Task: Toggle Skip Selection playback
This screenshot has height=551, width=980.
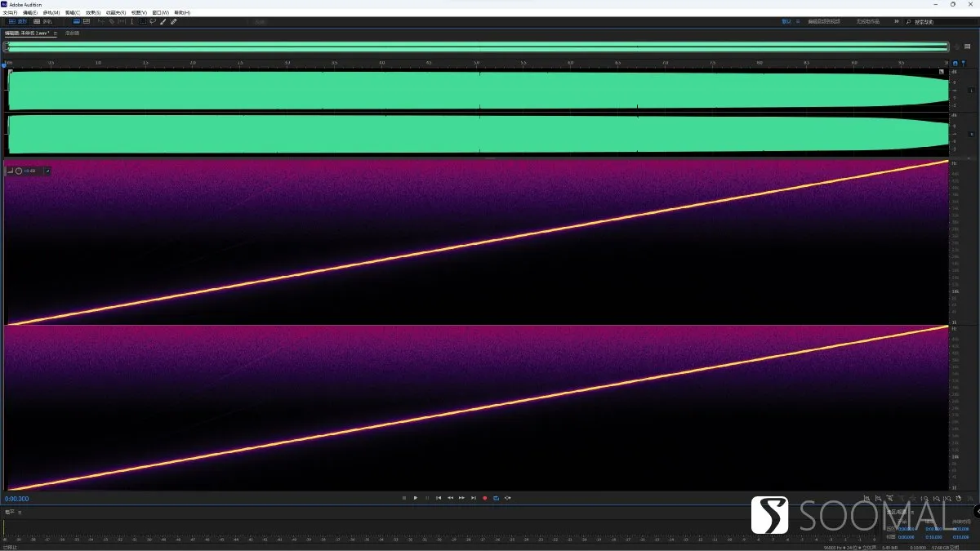Action: click(508, 497)
